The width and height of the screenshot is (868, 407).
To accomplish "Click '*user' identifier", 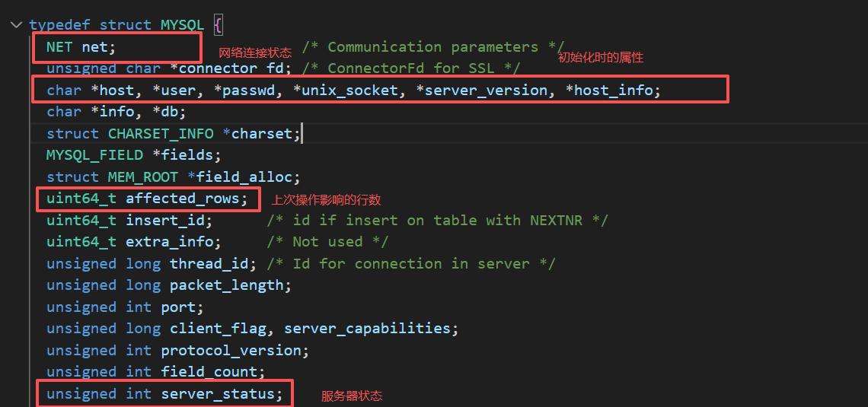I will (x=174, y=90).
